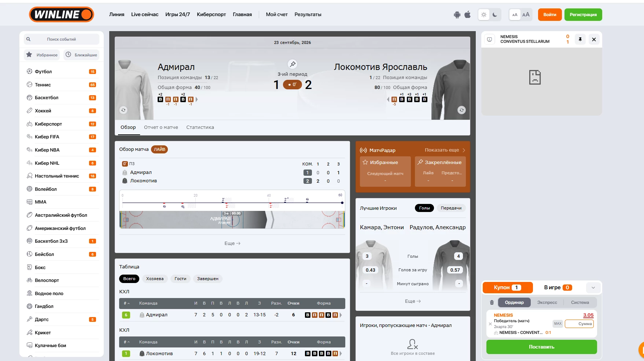Open the Обзор tab
Image resolution: width=644 pixels, height=361 pixels.
pyautogui.click(x=128, y=127)
